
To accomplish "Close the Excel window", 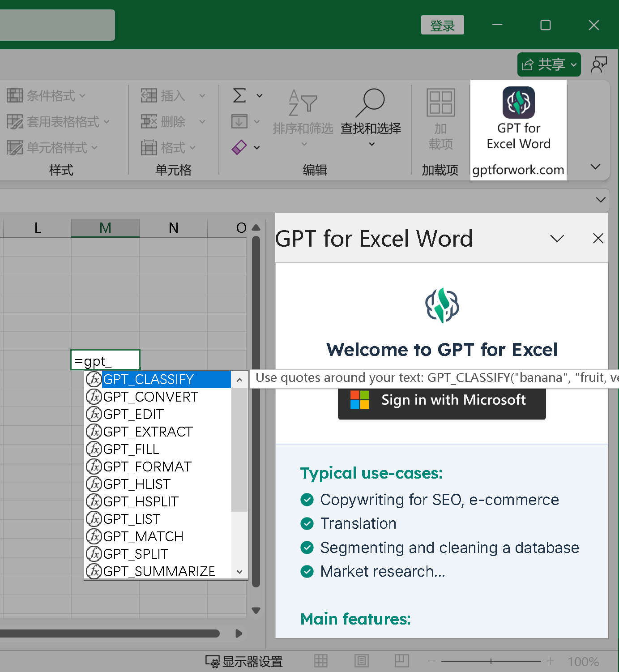I will (x=594, y=25).
